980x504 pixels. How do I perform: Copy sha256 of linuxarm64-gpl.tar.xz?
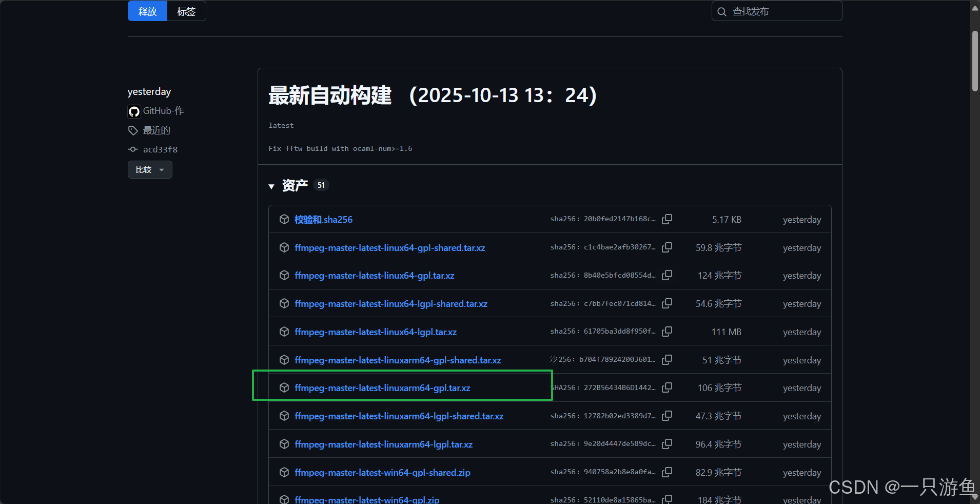(x=667, y=387)
